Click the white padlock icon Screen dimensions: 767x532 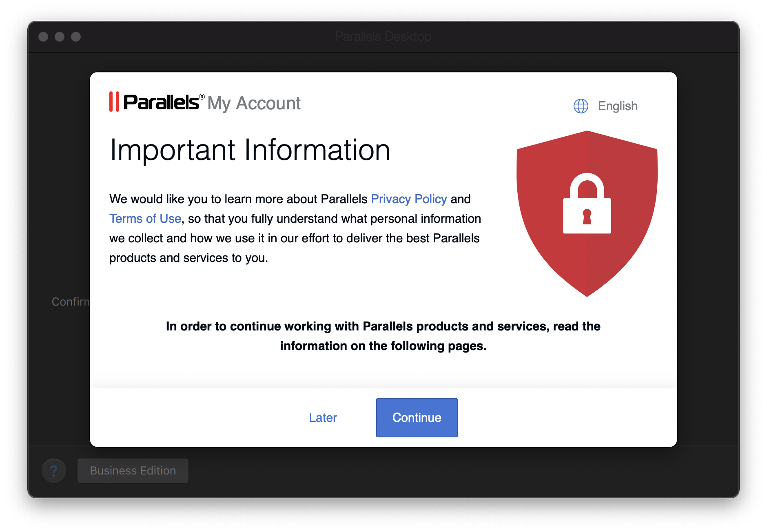[x=587, y=203]
